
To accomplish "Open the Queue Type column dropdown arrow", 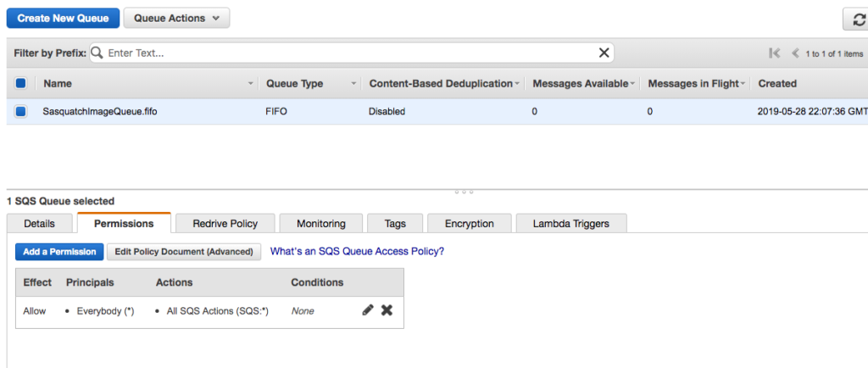I will coord(353,84).
